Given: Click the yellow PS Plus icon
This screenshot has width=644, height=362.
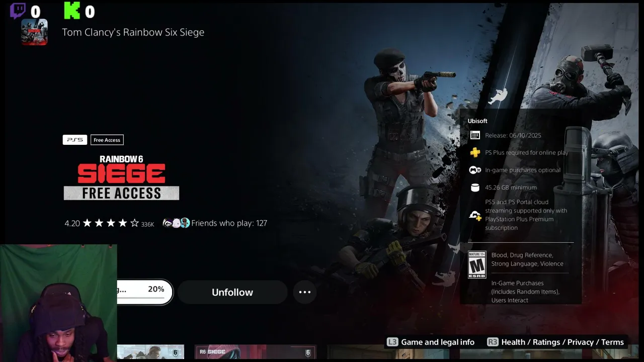Looking at the screenshot, I should (x=475, y=152).
